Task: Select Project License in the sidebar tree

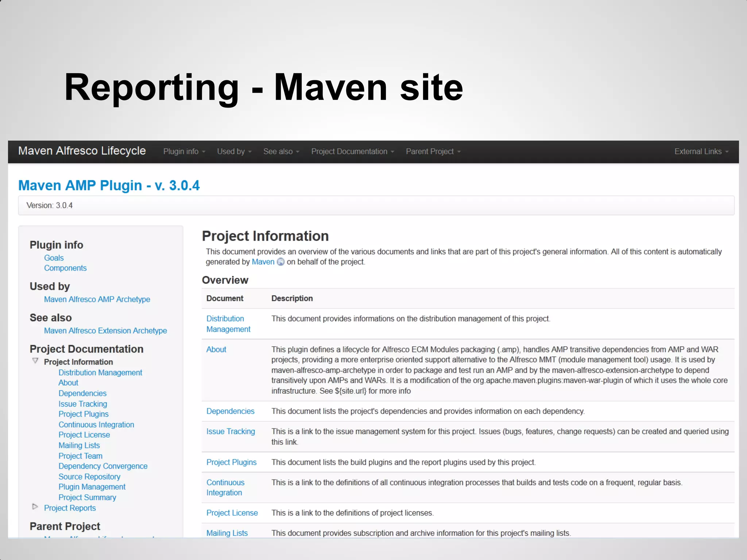Action: tap(84, 435)
